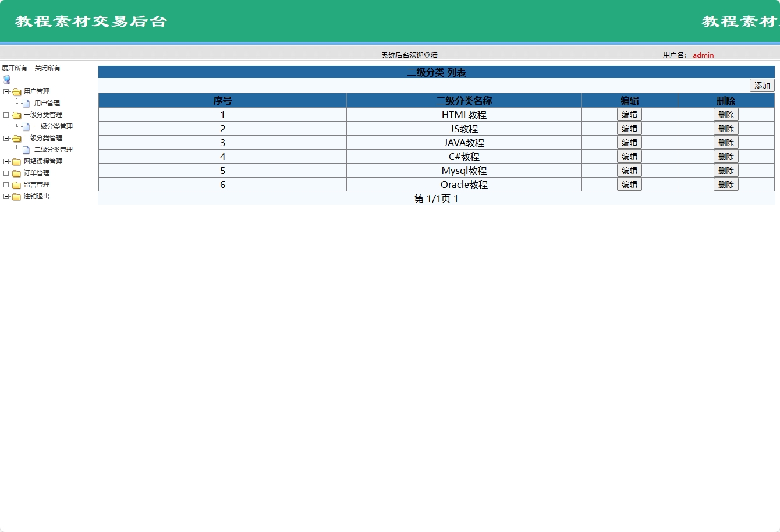Image resolution: width=780 pixels, height=532 pixels.
Task: Edit the HTML教程 row
Action: [629, 115]
